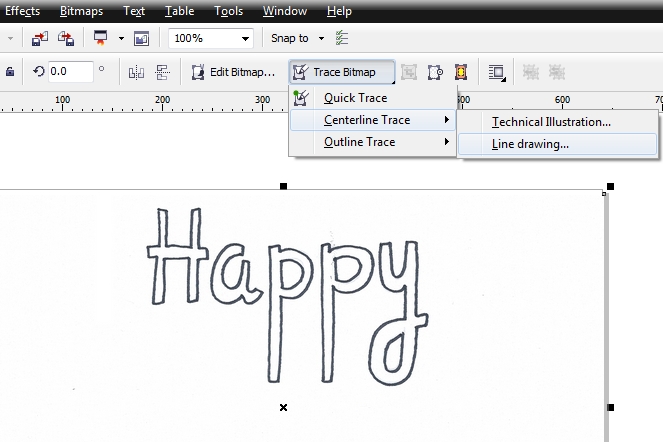Click the Happy lettering bitmap

tap(288, 296)
